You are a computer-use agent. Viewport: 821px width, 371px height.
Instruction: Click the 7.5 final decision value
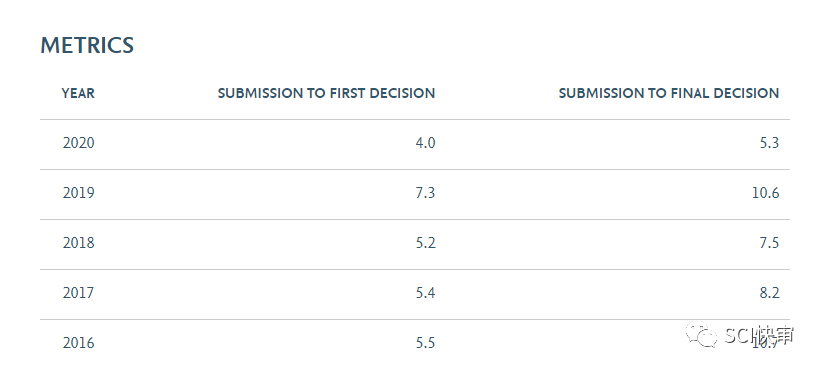point(769,243)
